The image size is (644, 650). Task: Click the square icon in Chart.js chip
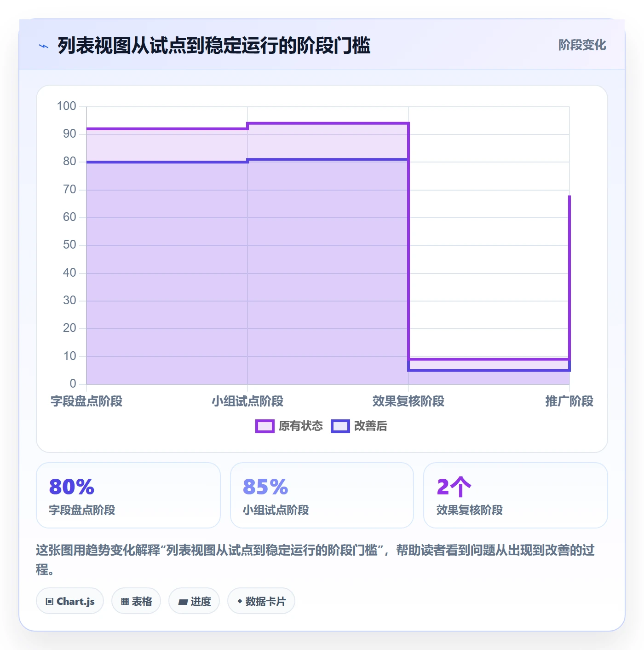pyautogui.click(x=50, y=602)
